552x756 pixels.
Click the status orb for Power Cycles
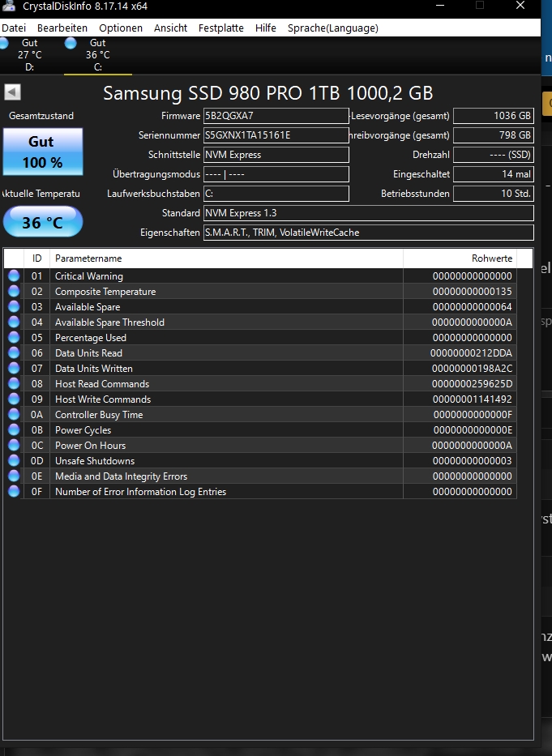[14, 430]
